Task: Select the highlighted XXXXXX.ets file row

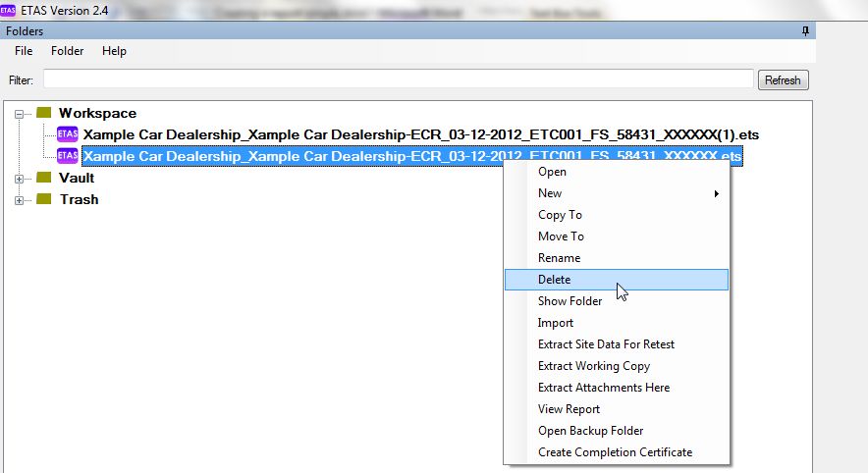Action: (411, 156)
